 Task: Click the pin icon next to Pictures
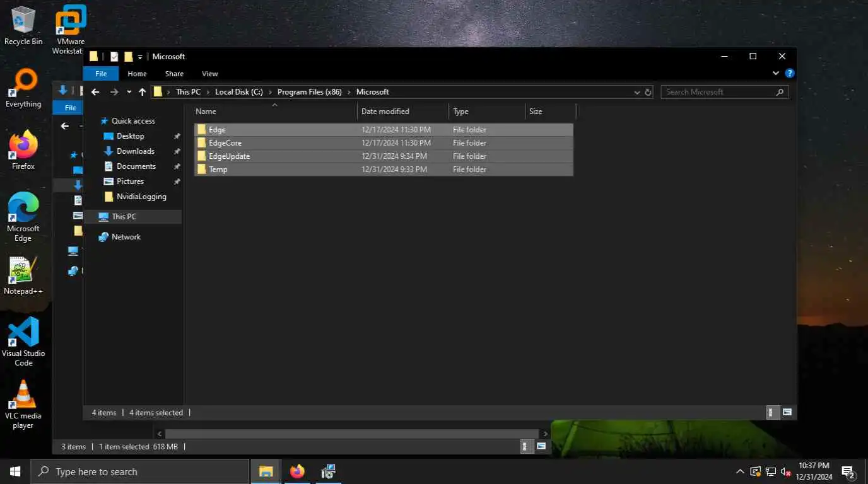coord(177,181)
